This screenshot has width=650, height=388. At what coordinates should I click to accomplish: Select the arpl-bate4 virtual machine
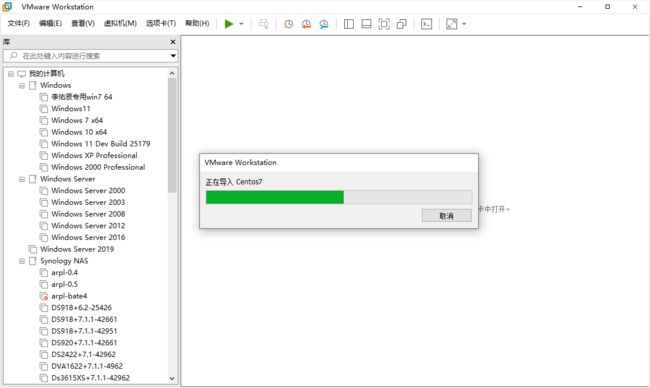[x=69, y=296]
